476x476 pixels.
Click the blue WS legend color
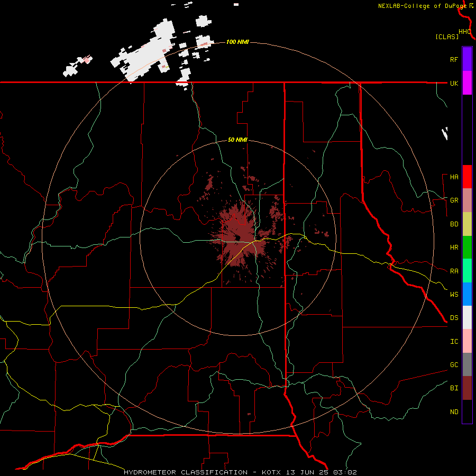(x=467, y=294)
